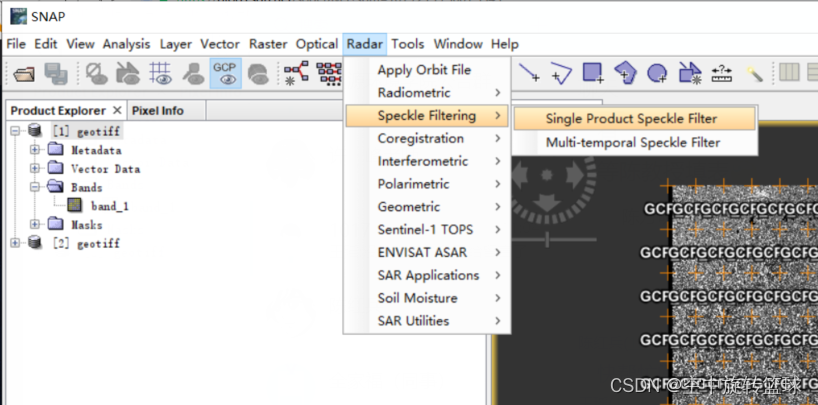Open product via the folder toolbar icon
This screenshot has width=818, height=405.
pyautogui.click(x=24, y=74)
